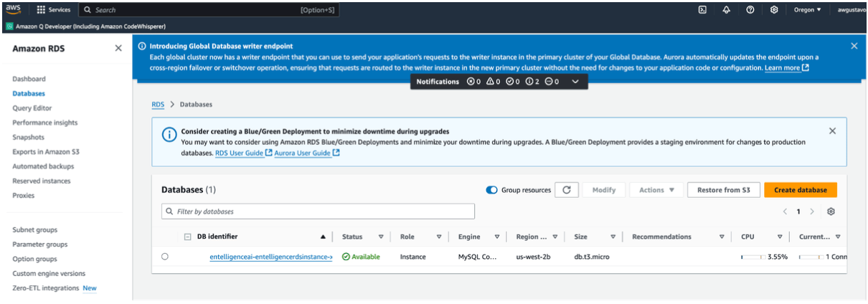This screenshot has height=304, width=868.
Task: Open Query Editor in sidebar
Action: pos(32,108)
